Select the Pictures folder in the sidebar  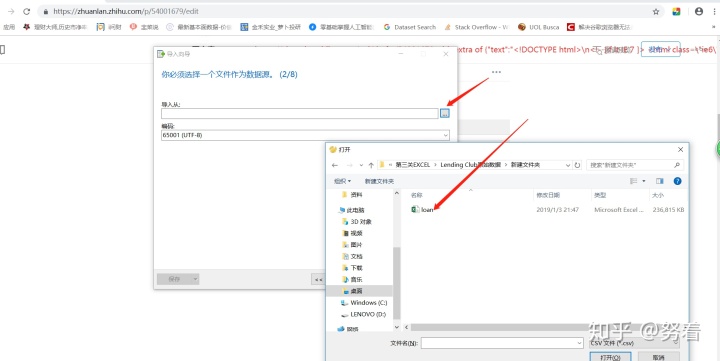click(x=352, y=245)
